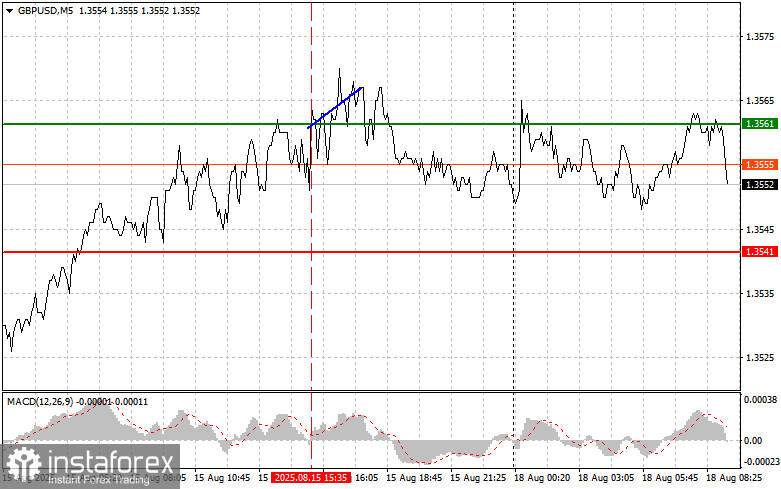Click the GBPUSD,M5 chart title text

(45, 10)
